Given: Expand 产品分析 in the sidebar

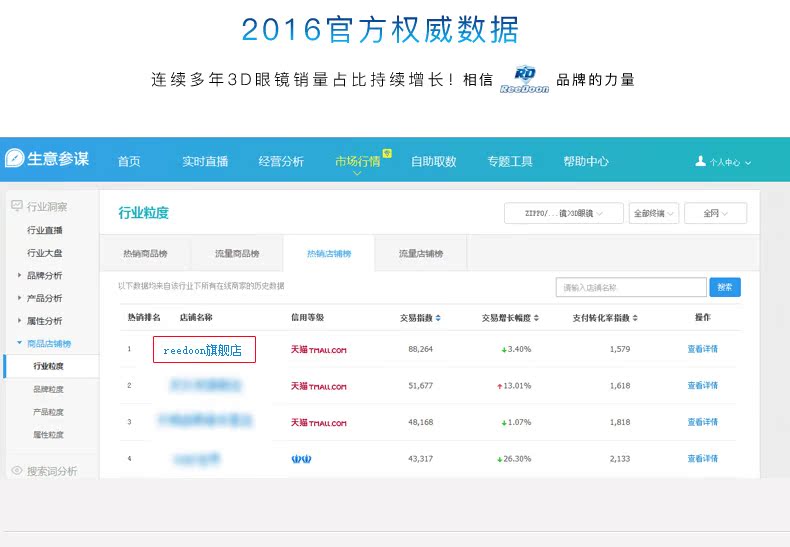Looking at the screenshot, I should point(20,298).
